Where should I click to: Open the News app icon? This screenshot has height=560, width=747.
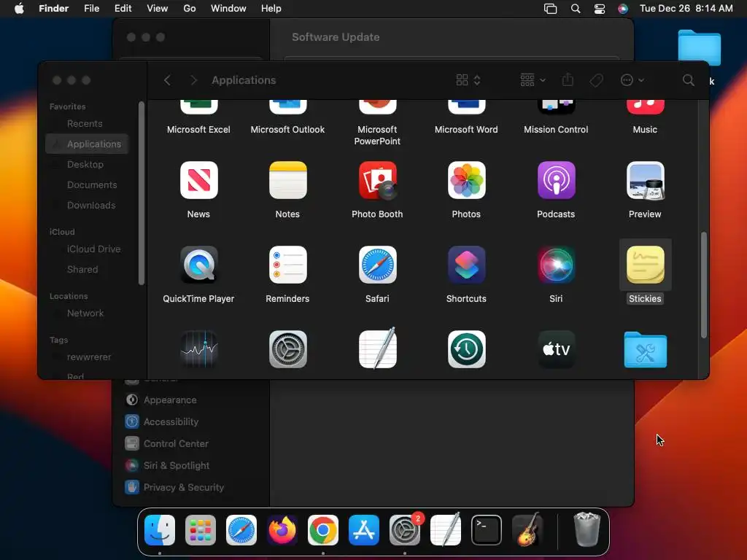pos(198,180)
